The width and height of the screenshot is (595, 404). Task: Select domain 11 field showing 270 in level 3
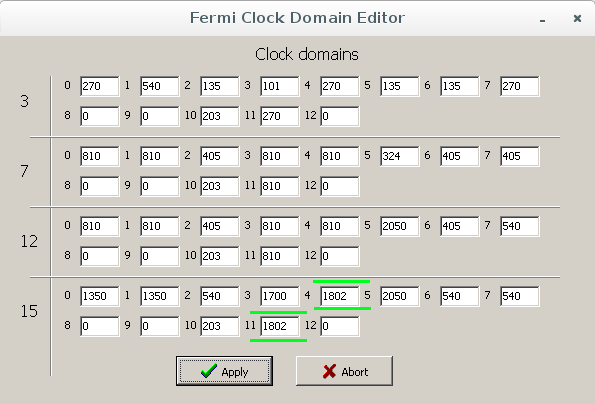point(280,116)
